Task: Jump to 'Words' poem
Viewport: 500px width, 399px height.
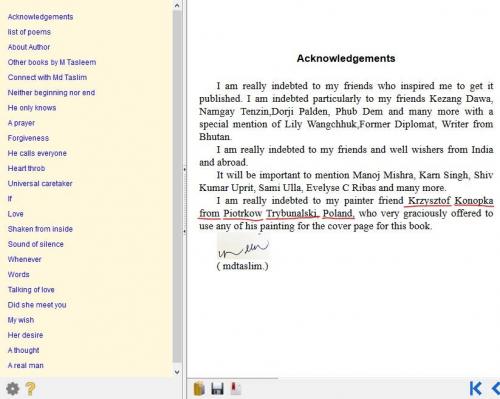Action: tap(18, 275)
